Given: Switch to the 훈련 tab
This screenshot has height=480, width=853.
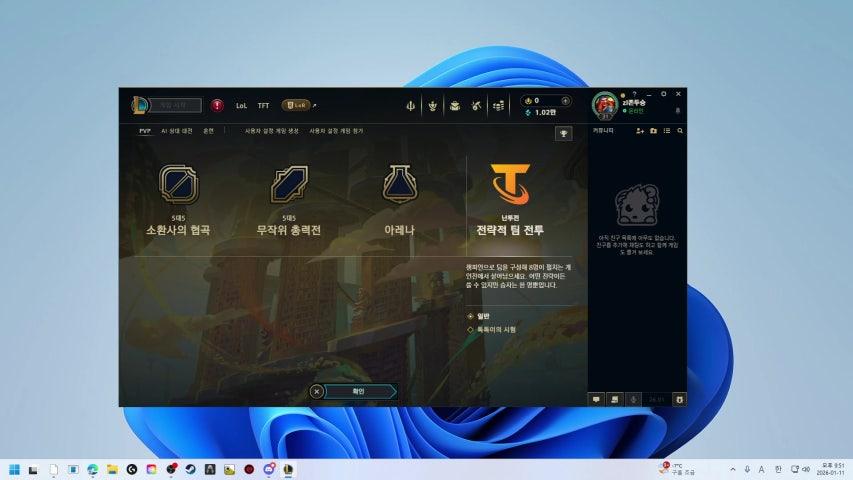Looking at the screenshot, I should tap(208, 131).
